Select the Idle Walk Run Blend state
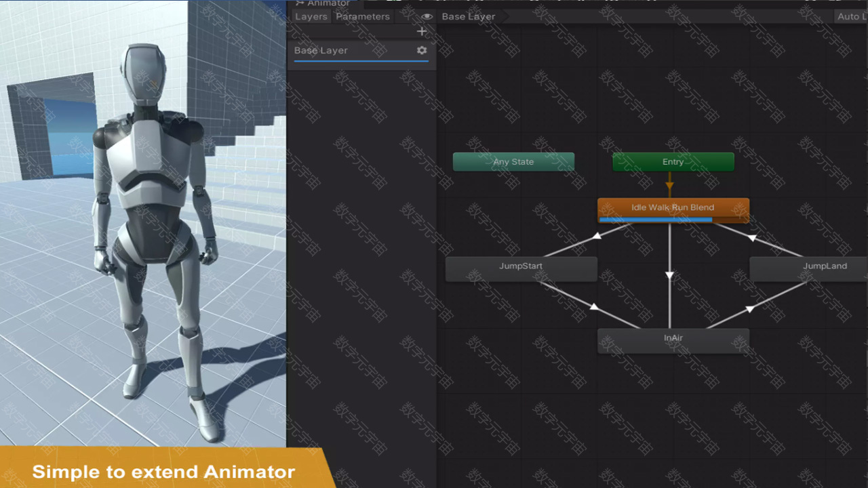 673,207
